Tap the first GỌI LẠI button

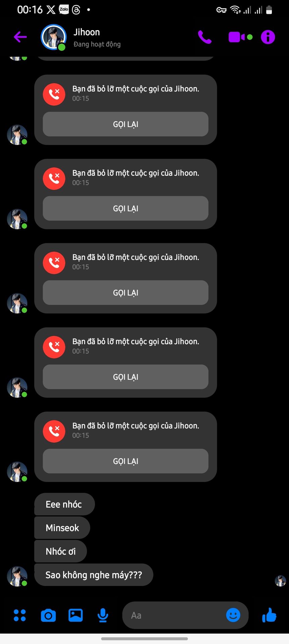pyautogui.click(x=126, y=124)
